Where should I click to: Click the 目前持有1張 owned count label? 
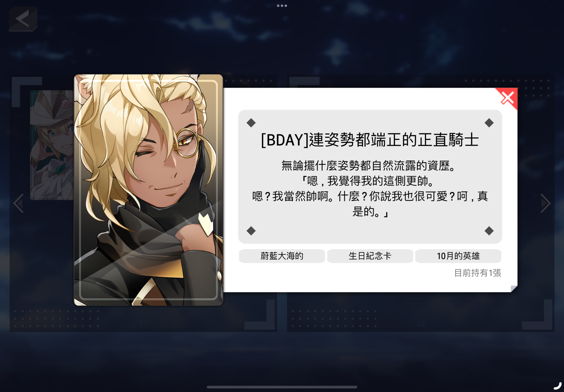click(x=478, y=273)
